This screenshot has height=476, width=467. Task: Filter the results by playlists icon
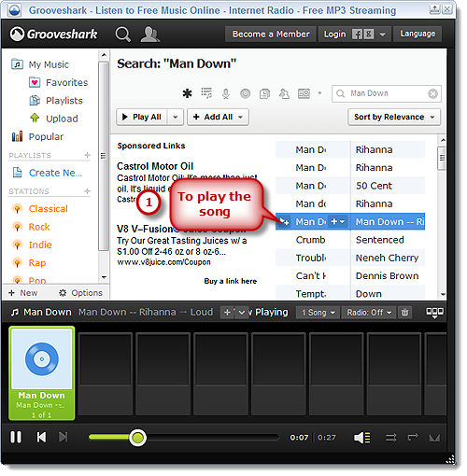(264, 93)
